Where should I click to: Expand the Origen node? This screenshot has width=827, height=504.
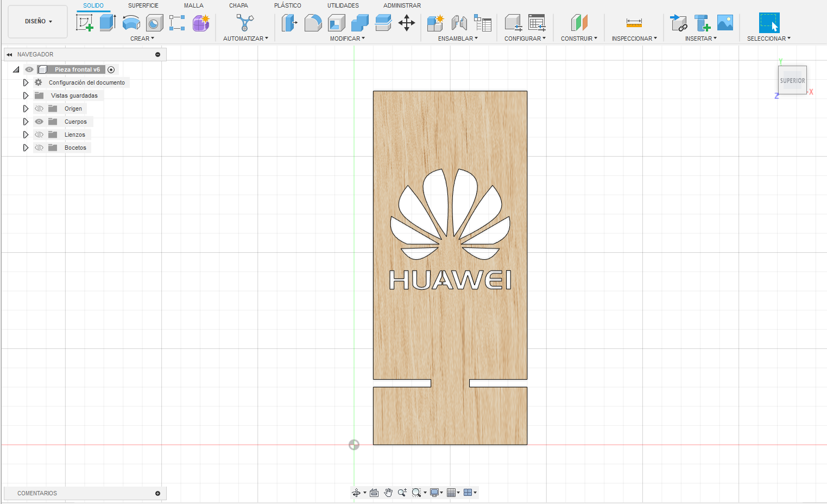pyautogui.click(x=26, y=109)
